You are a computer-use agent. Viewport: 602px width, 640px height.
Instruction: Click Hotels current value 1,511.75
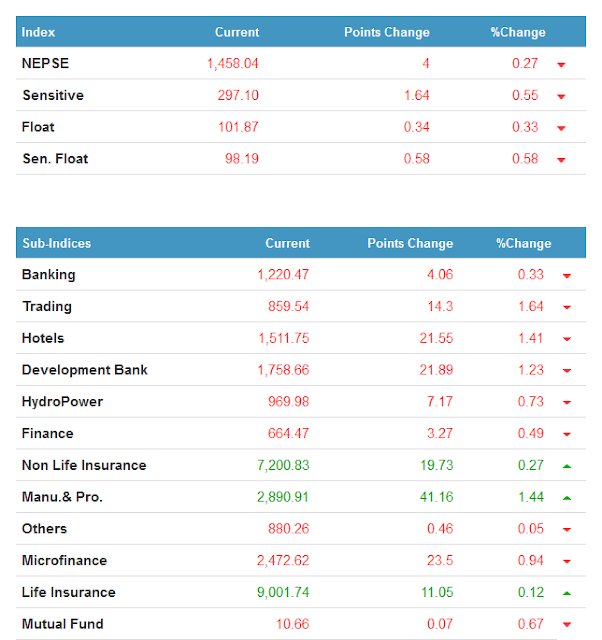click(284, 338)
